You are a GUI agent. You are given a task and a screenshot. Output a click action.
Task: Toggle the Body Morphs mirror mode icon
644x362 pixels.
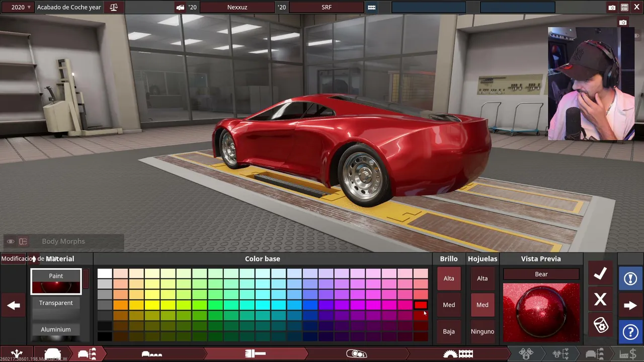point(23,241)
